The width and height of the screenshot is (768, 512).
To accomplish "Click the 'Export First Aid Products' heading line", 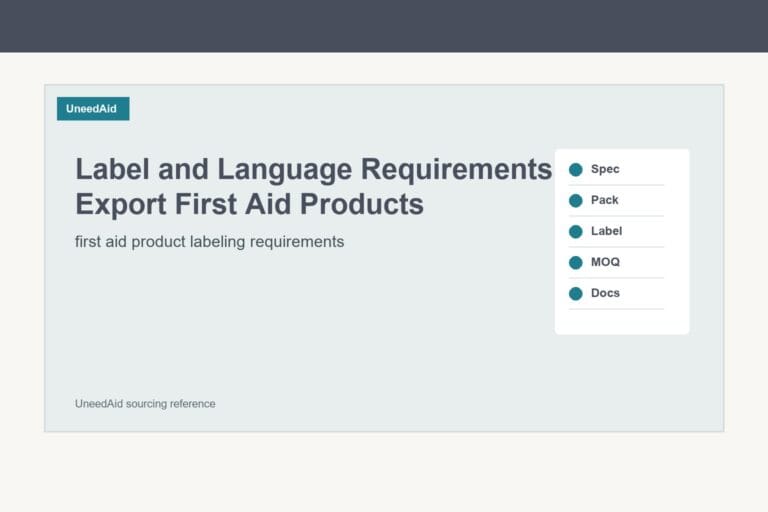I will [x=249, y=204].
